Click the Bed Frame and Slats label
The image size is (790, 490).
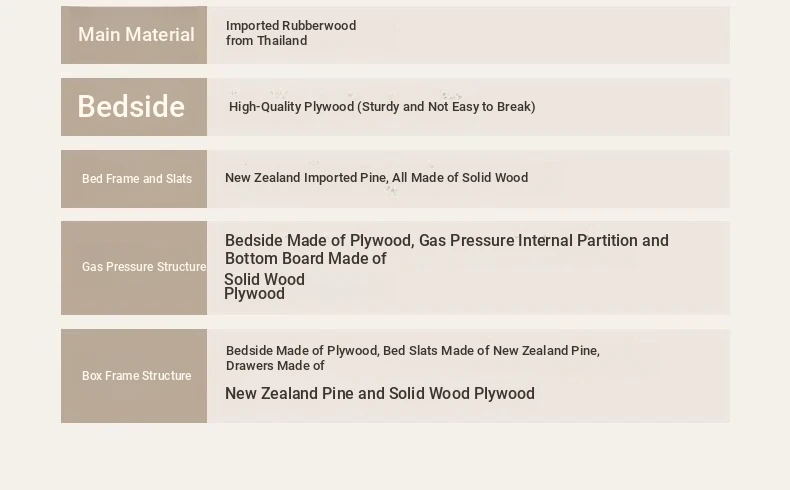[137, 179]
